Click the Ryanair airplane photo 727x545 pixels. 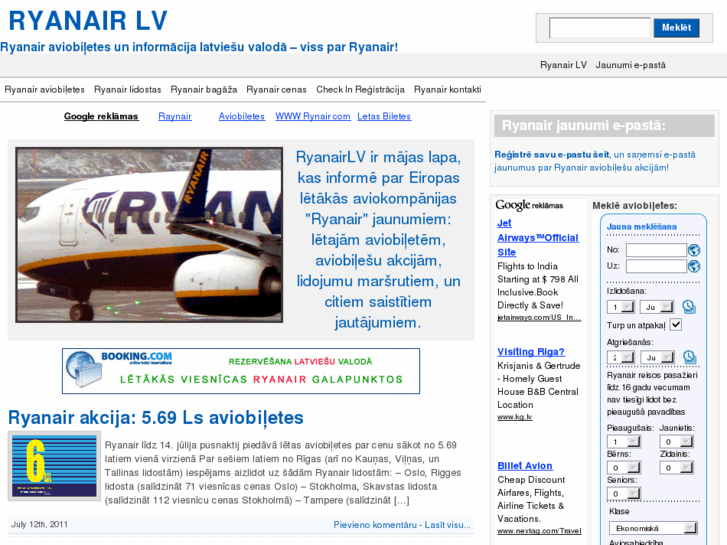pyautogui.click(x=149, y=235)
